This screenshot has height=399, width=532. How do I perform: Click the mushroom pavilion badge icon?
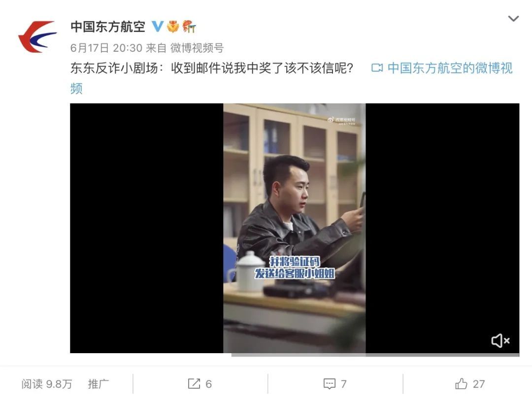pos(189,26)
